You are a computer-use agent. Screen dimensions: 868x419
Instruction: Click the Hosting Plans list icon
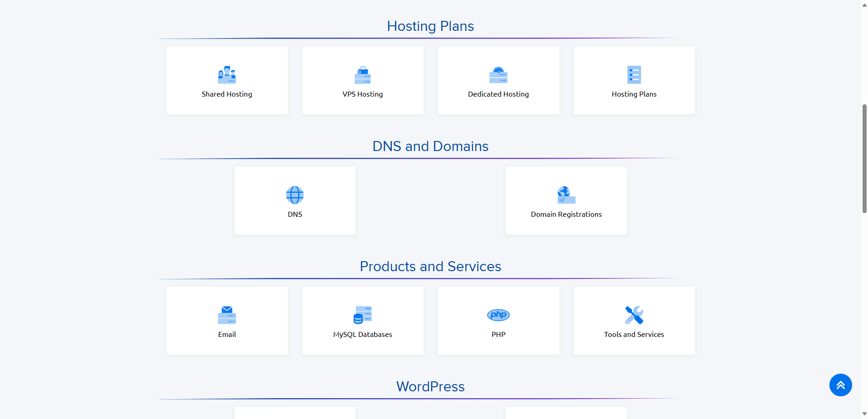[x=634, y=75]
